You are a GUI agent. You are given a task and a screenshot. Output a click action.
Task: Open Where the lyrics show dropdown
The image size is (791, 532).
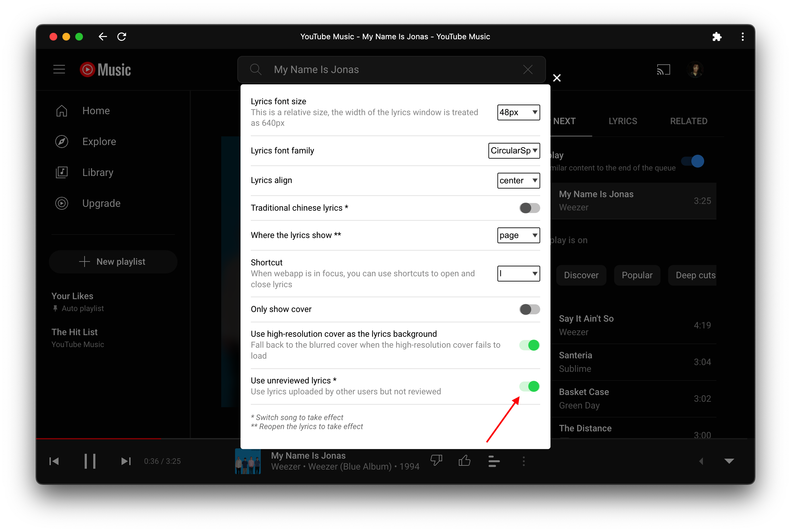click(x=518, y=235)
